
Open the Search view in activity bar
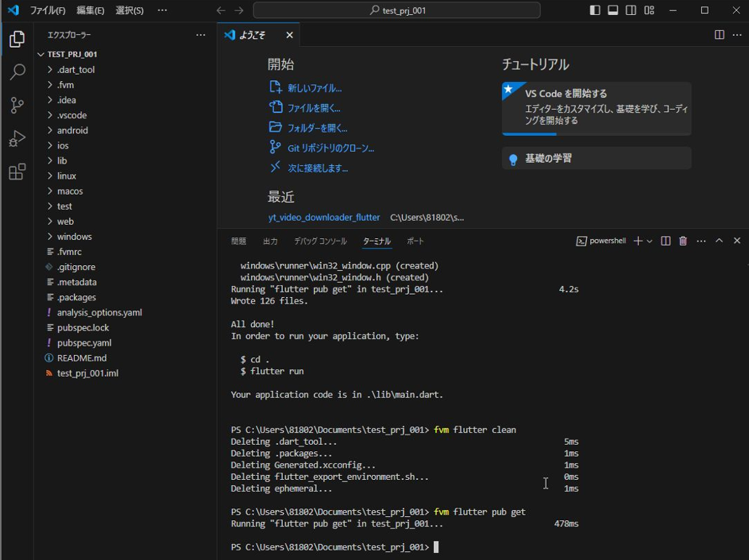[x=17, y=72]
